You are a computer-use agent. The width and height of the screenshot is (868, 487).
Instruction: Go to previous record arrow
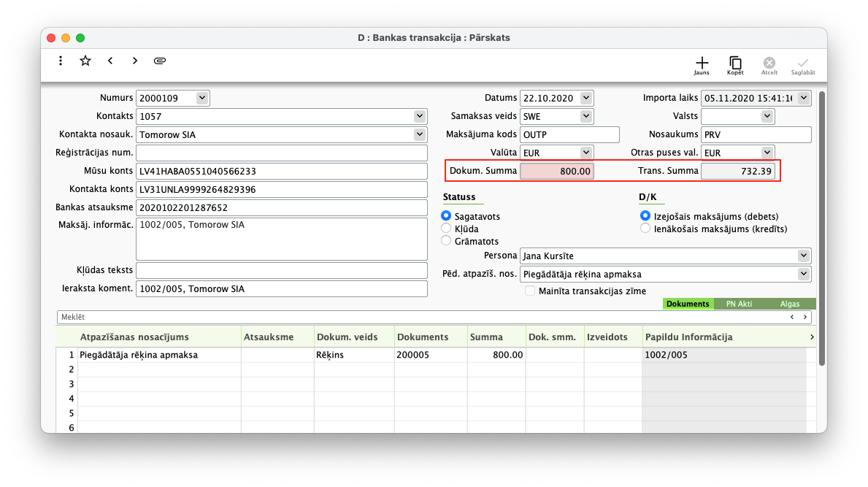click(x=110, y=61)
